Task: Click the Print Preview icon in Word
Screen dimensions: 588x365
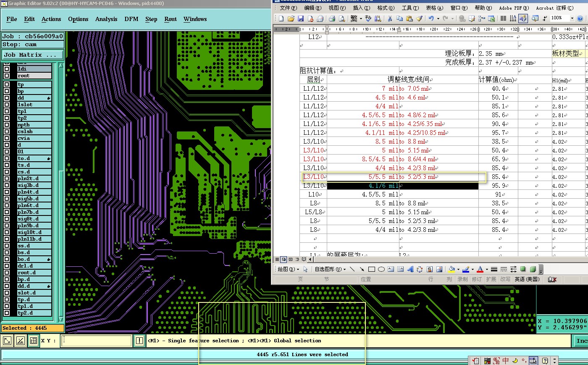Action: coord(342,18)
